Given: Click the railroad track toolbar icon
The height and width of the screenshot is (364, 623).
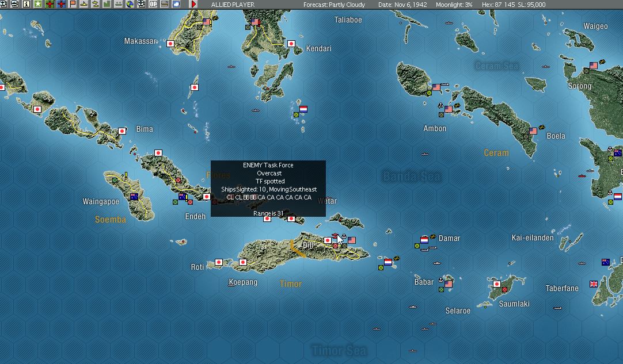Looking at the screenshot, I should tap(165, 5).
